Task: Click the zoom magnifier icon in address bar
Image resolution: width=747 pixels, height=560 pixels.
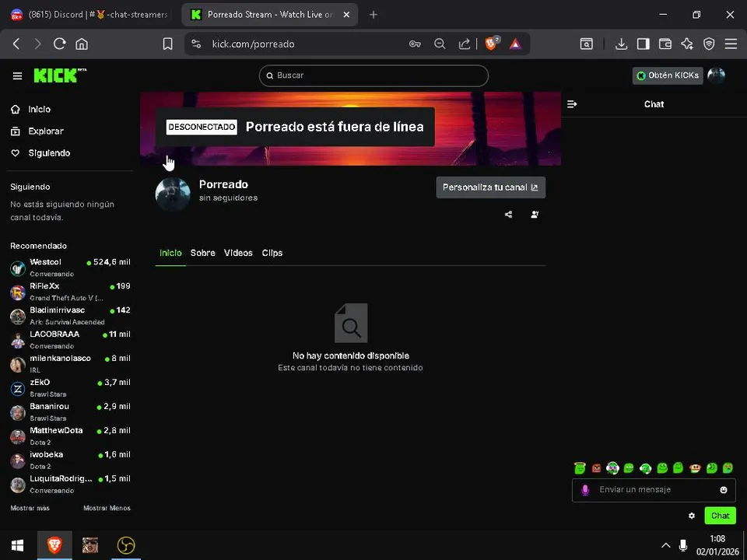Action: coord(440,44)
